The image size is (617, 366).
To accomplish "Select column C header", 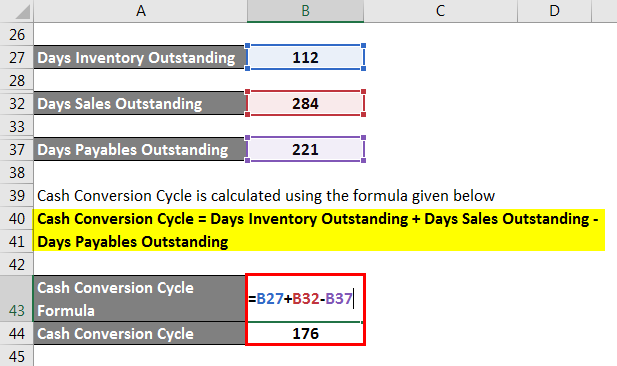I will (440, 11).
